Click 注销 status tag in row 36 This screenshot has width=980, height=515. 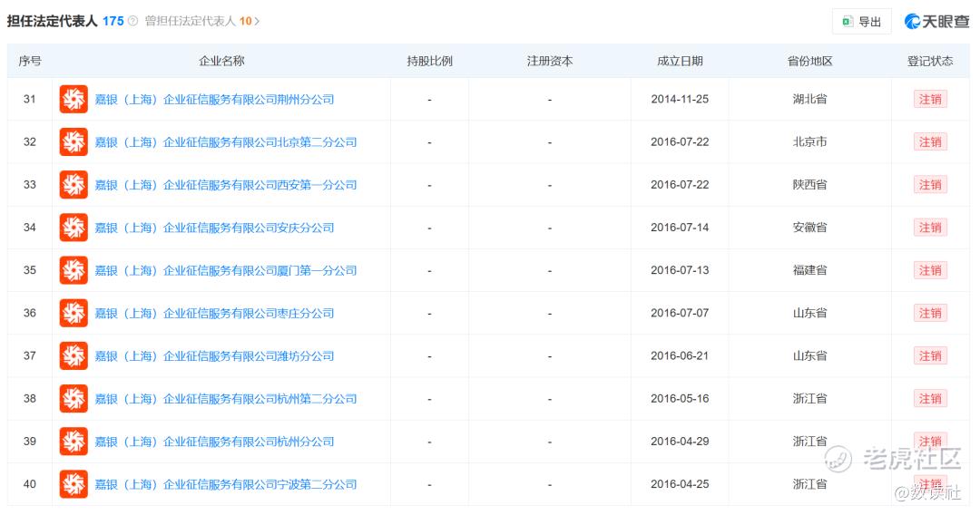click(x=930, y=314)
